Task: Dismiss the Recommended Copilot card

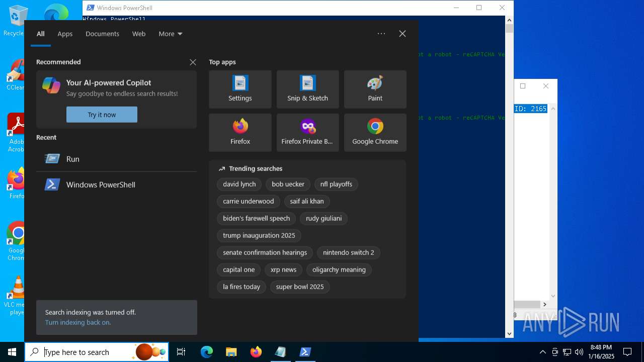Action: [x=193, y=62]
